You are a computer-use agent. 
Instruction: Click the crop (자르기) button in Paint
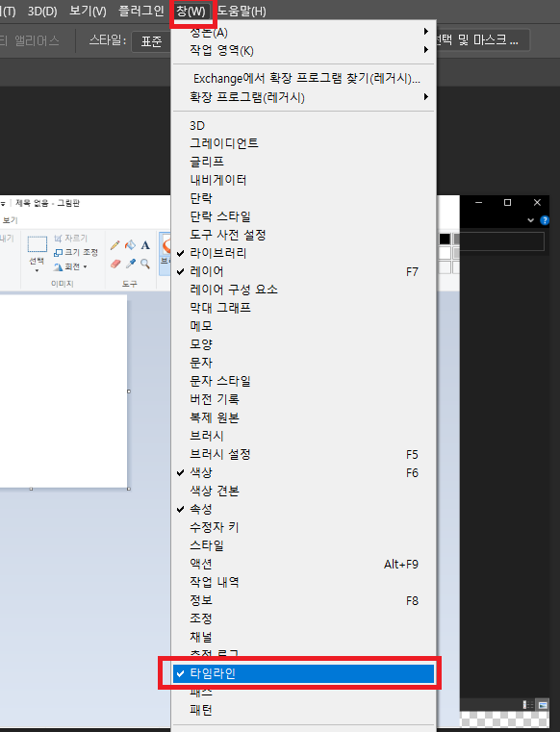[70, 239]
